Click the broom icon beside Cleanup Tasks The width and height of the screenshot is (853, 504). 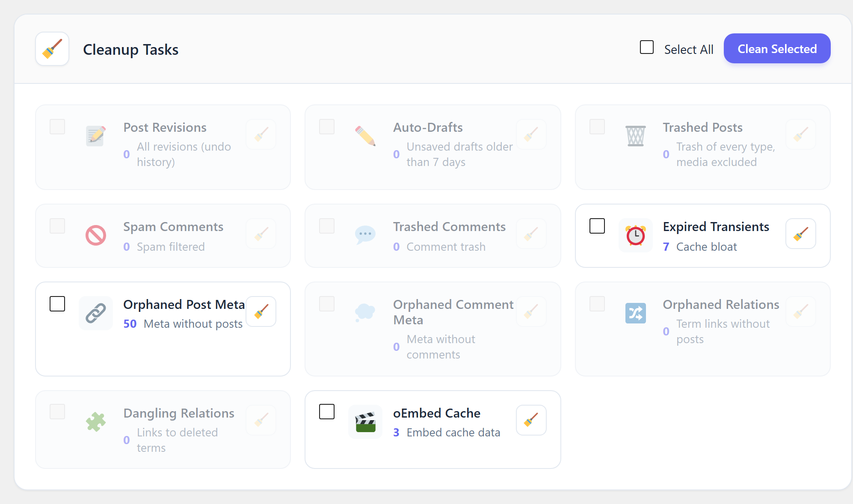tap(52, 49)
